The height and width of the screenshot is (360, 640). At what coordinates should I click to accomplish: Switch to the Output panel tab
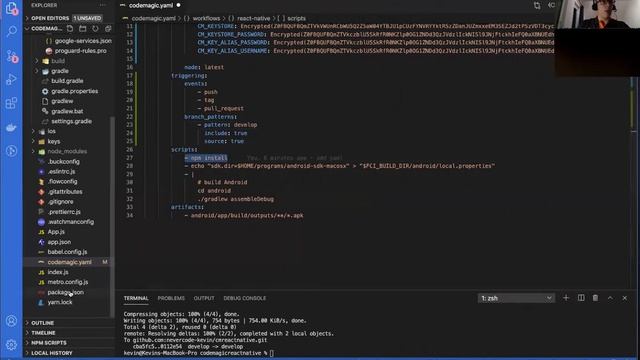point(204,298)
